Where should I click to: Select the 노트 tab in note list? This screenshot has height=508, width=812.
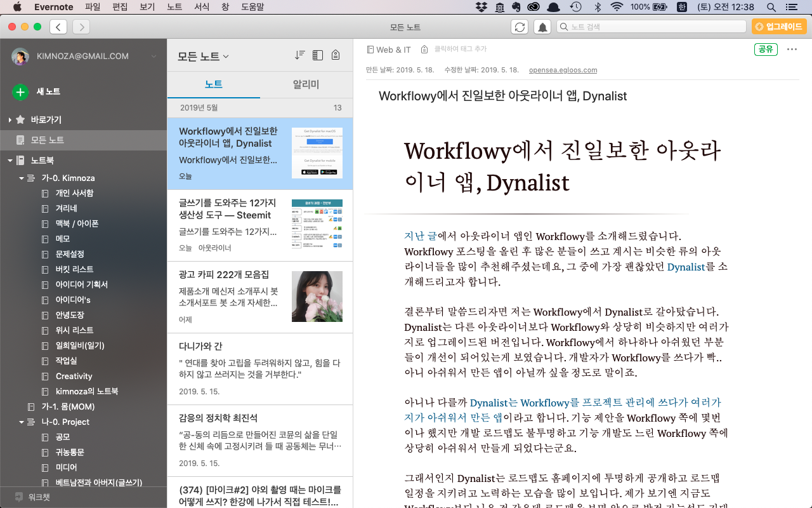[x=214, y=84]
